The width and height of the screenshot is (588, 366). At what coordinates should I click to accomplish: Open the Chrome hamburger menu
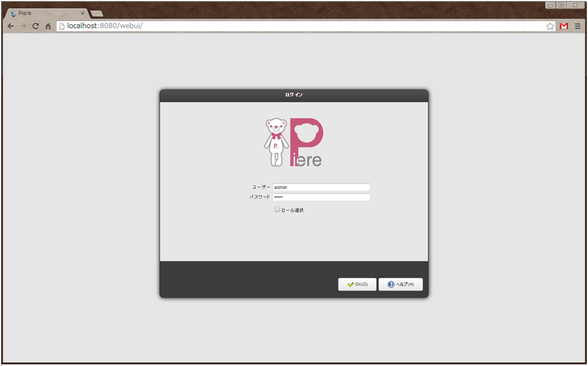577,26
